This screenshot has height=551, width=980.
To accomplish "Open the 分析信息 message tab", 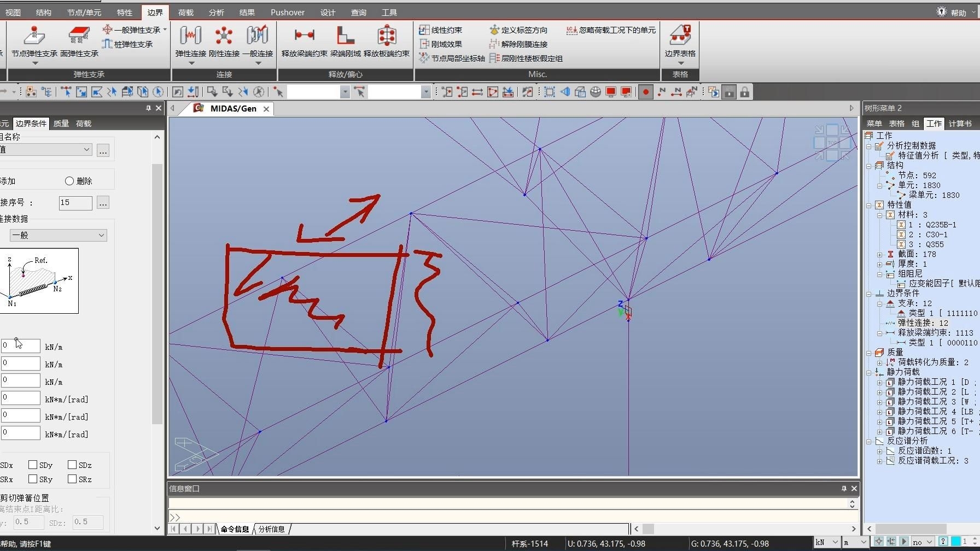I will (271, 529).
